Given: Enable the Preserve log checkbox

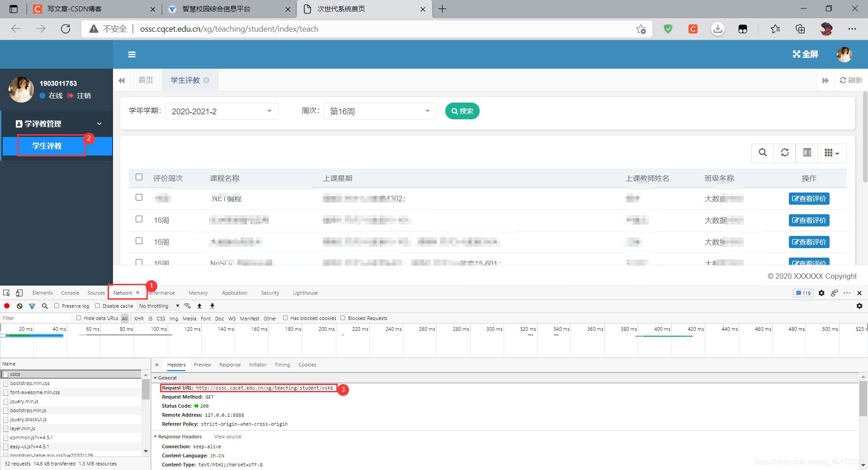Looking at the screenshot, I should pos(57,306).
